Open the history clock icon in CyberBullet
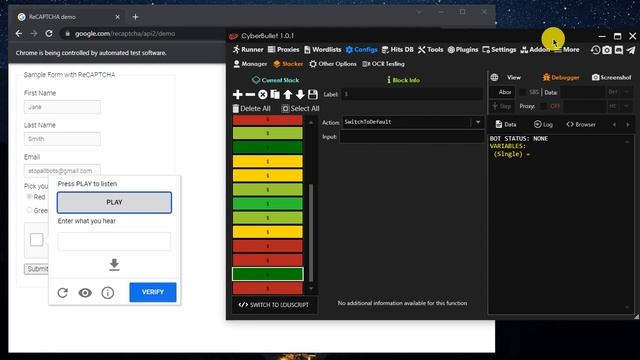Screen dimensions: 640x360 pos(596,50)
